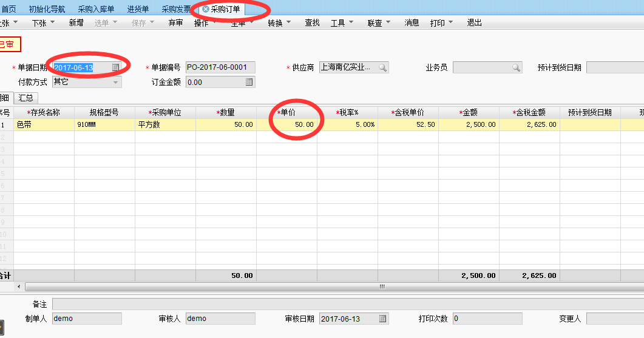Viewport: 644px width, 338px height.
Task: Switch to the 初始化导航 tab
Action: pyautogui.click(x=47, y=9)
